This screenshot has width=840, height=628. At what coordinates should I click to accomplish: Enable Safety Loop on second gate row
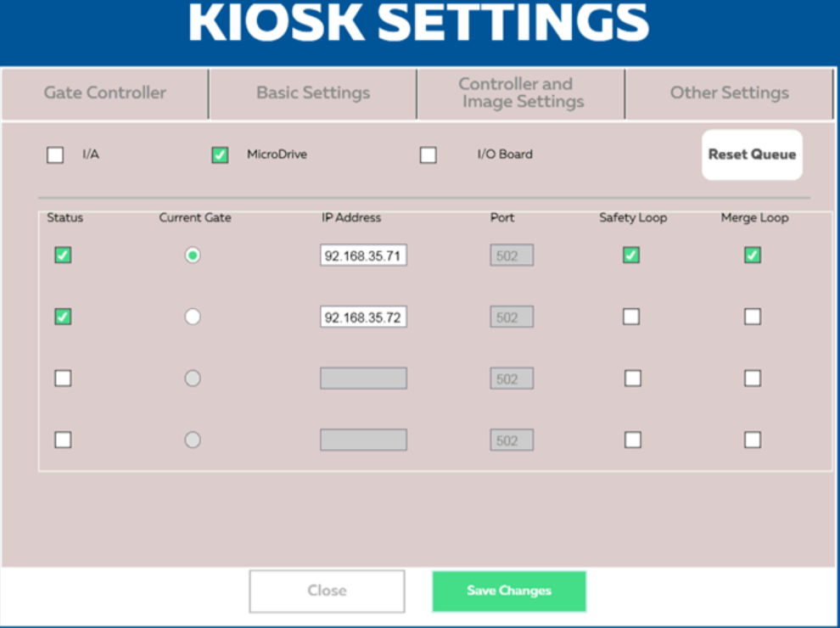point(631,317)
